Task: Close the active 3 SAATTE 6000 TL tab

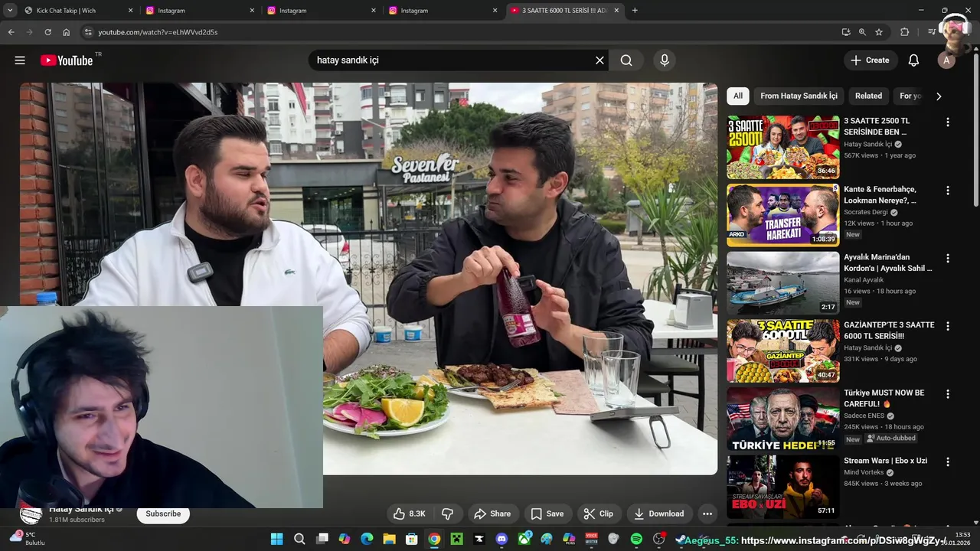Action: (x=616, y=10)
